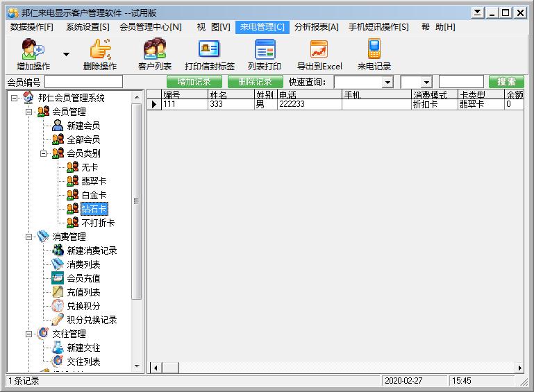Collapse the 消费管理 tree node
This screenshot has width=534, height=392.
pyautogui.click(x=28, y=237)
